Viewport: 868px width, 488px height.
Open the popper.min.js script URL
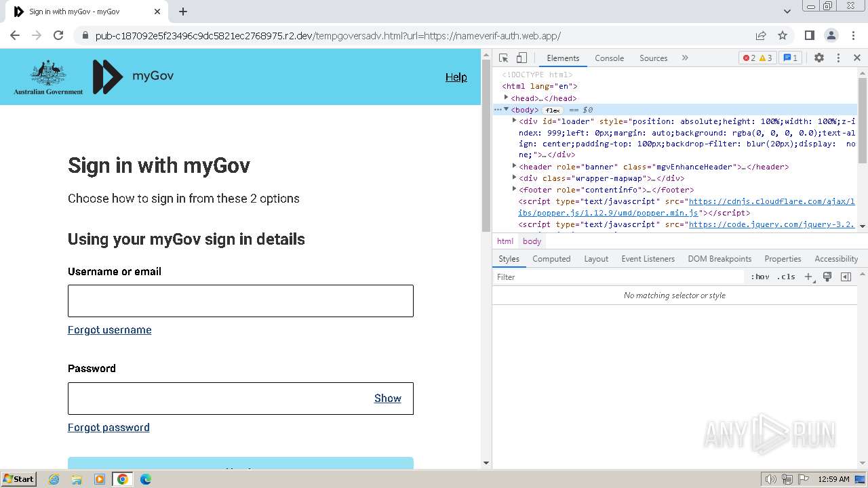tap(687, 207)
